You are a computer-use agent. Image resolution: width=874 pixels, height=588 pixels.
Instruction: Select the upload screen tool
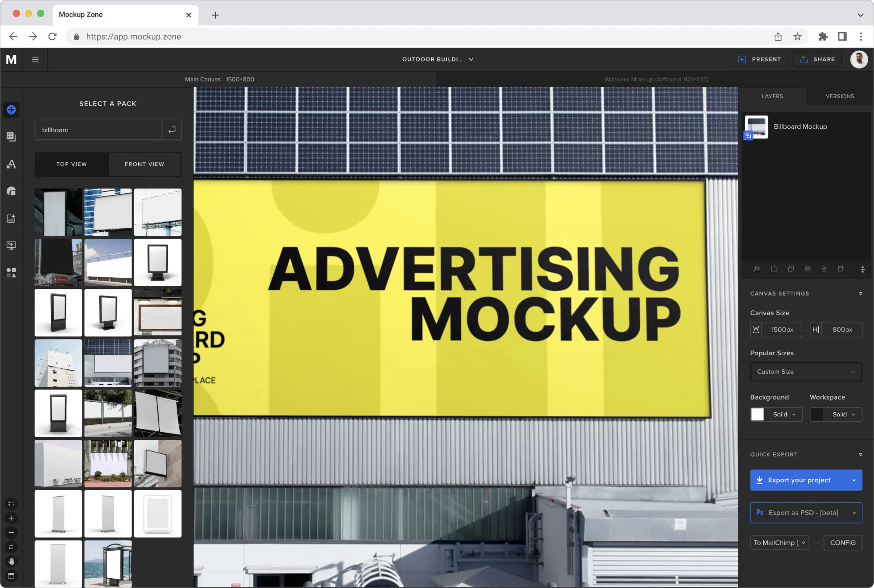11,246
